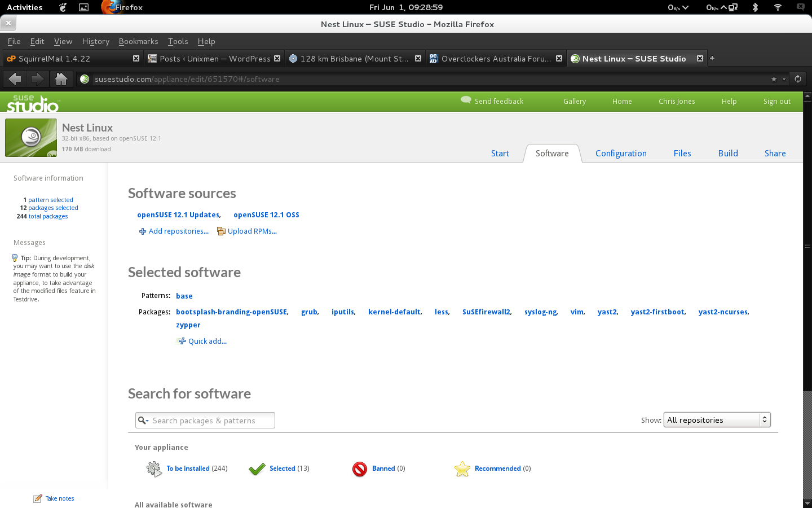Open new tab with plus button

(x=712, y=58)
